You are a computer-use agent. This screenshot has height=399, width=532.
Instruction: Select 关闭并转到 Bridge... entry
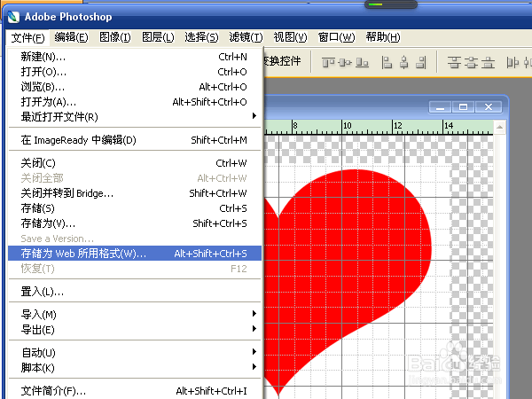click(x=135, y=193)
